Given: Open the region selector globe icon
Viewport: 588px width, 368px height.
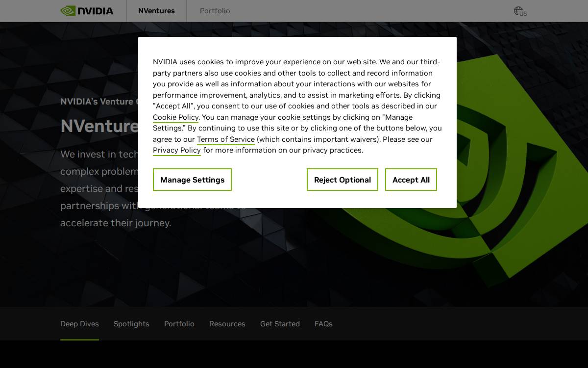Looking at the screenshot, I should tap(520, 11).
